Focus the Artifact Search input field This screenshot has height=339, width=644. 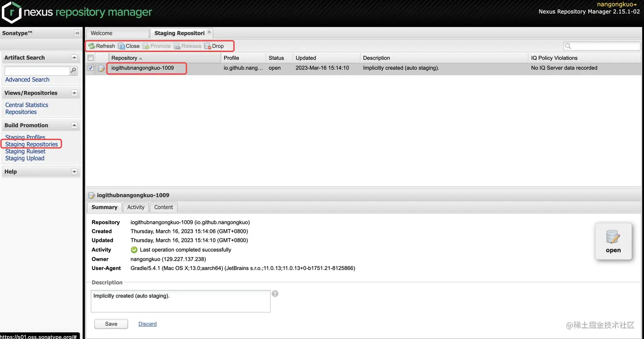[37, 70]
